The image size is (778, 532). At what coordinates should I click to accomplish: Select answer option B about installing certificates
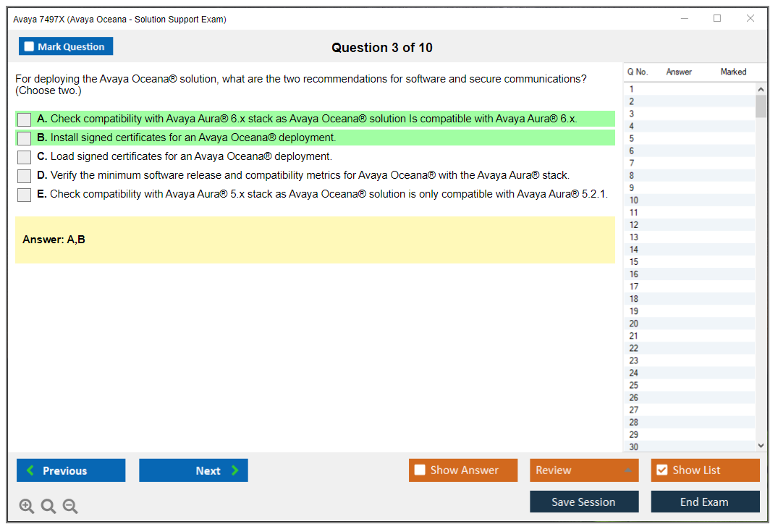25,138
